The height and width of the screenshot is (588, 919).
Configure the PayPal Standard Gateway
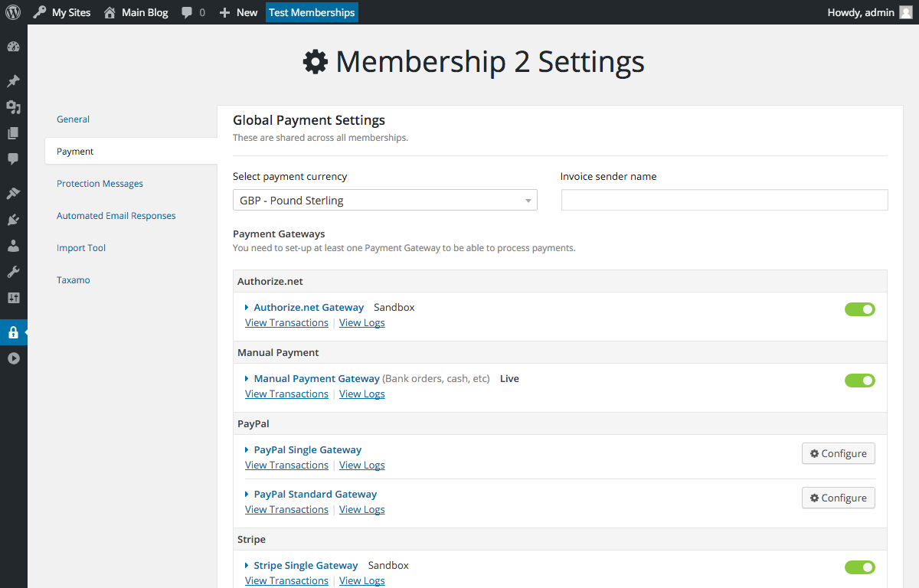click(x=839, y=498)
